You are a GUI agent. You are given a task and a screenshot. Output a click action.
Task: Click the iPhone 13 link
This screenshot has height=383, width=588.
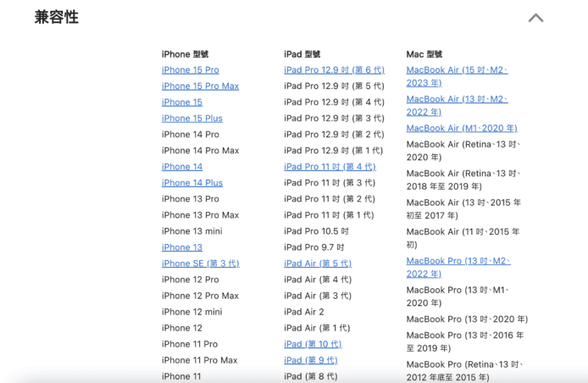(181, 247)
